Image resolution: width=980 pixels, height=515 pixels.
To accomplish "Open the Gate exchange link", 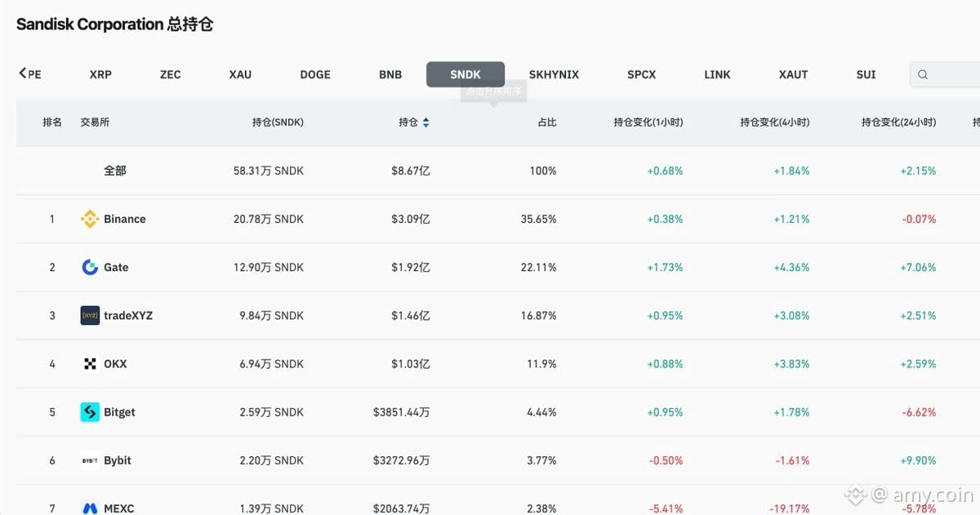I will (116, 267).
